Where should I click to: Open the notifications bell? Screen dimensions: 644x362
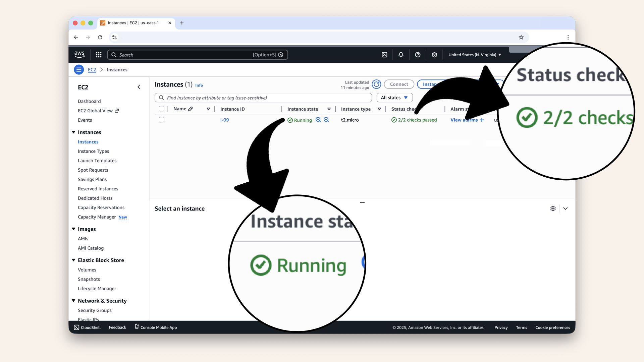pyautogui.click(x=400, y=55)
